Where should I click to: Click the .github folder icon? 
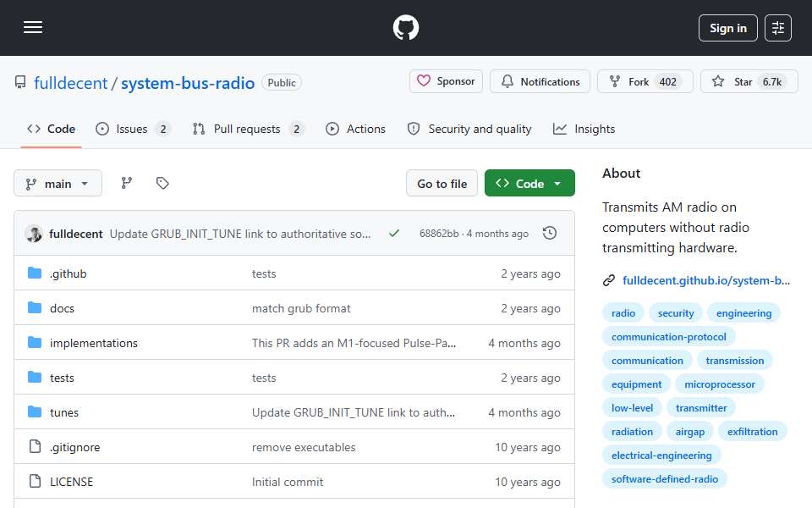coord(35,273)
